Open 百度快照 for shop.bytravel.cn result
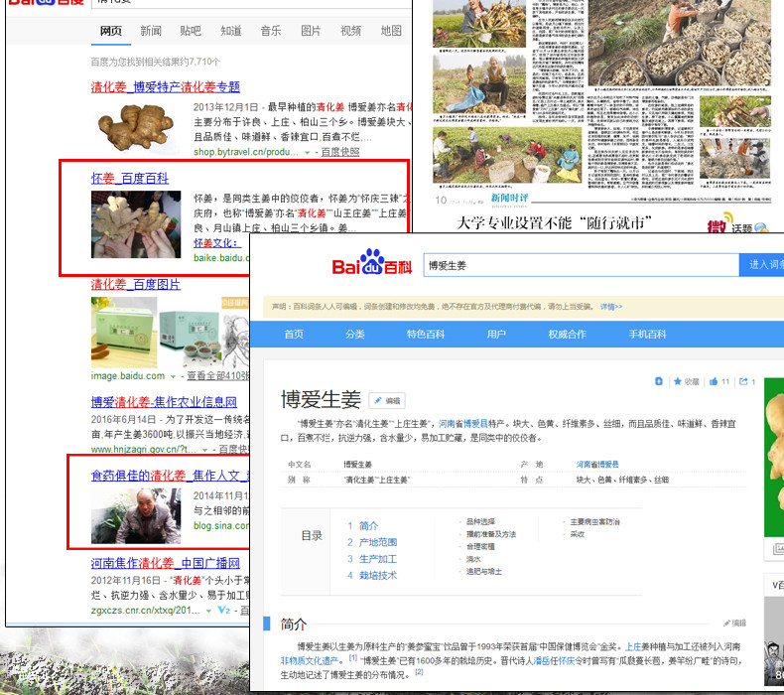784x695 pixels. [x=340, y=152]
